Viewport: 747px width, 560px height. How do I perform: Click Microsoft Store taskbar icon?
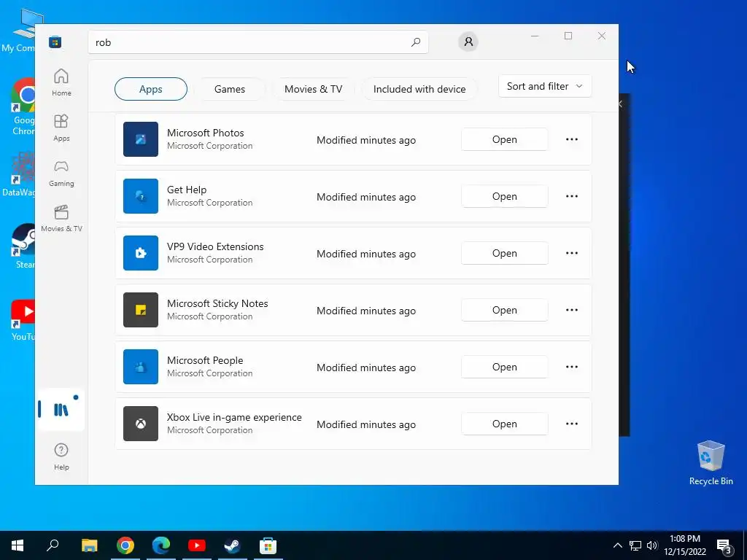pyautogui.click(x=268, y=545)
